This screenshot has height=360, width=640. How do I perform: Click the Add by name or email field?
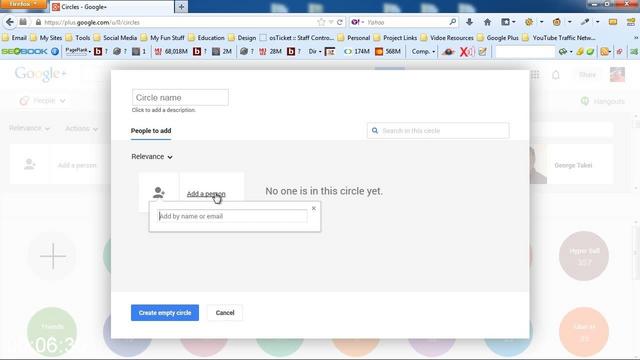pyautogui.click(x=232, y=216)
